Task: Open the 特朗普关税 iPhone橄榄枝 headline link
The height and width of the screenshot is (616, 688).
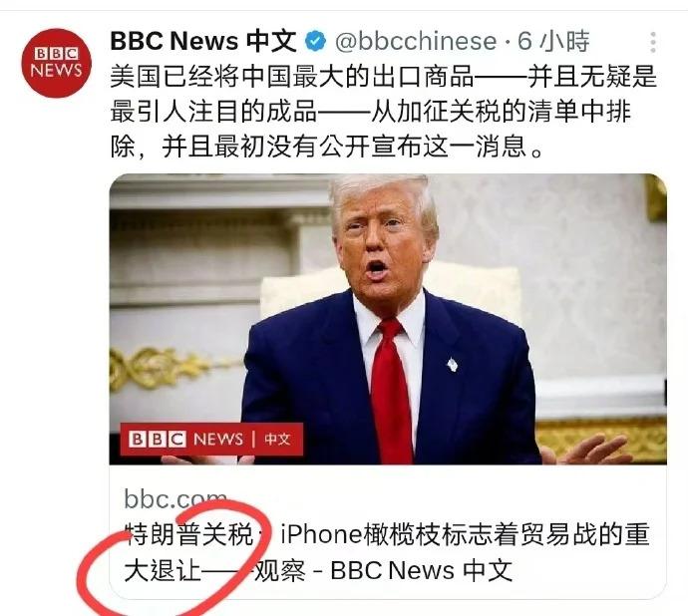Action: tap(387, 534)
